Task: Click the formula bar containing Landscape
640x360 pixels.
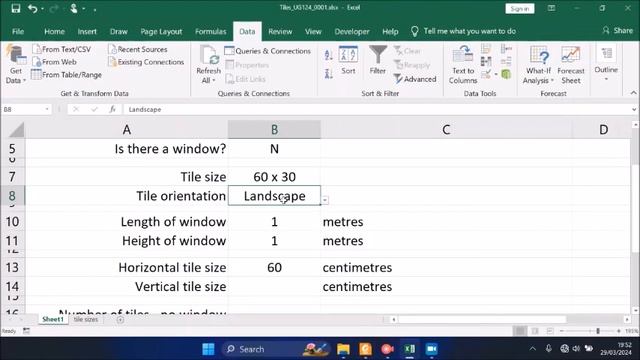Action: (376, 109)
